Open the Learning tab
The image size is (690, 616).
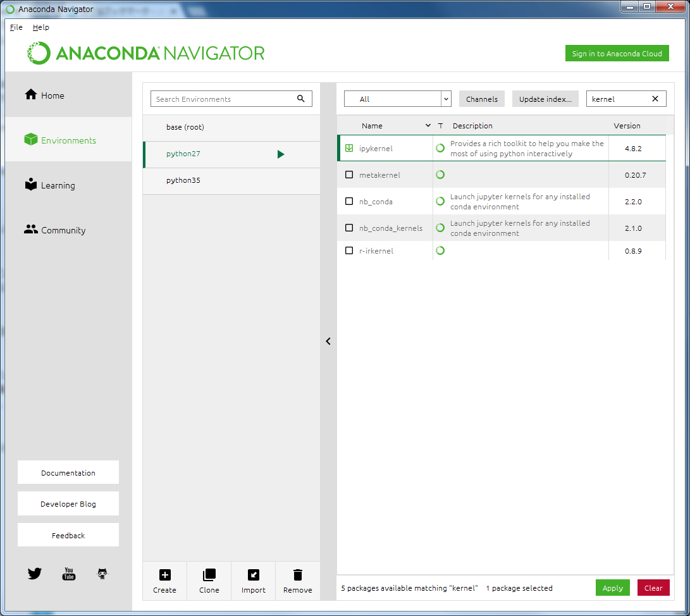point(68,185)
